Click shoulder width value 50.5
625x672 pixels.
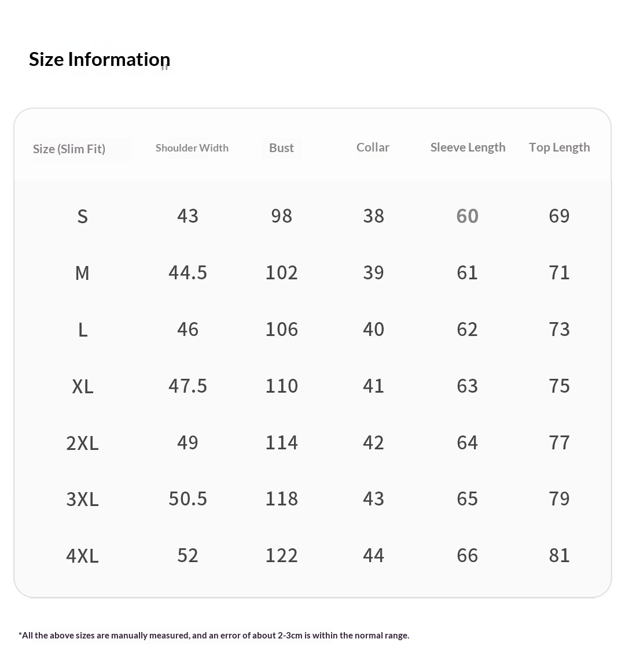(x=187, y=499)
